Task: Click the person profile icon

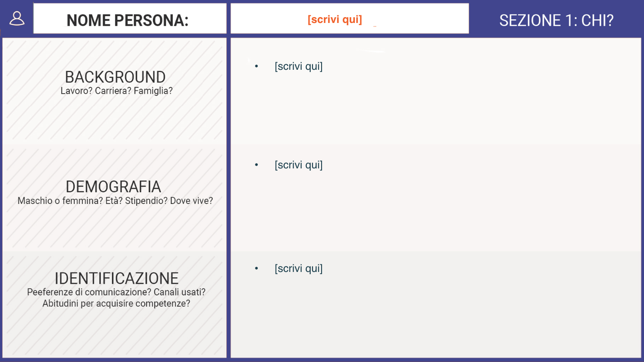Action: point(17,18)
